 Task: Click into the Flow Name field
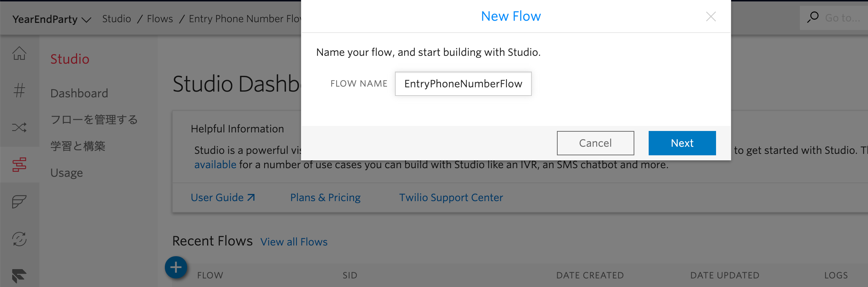point(463,84)
